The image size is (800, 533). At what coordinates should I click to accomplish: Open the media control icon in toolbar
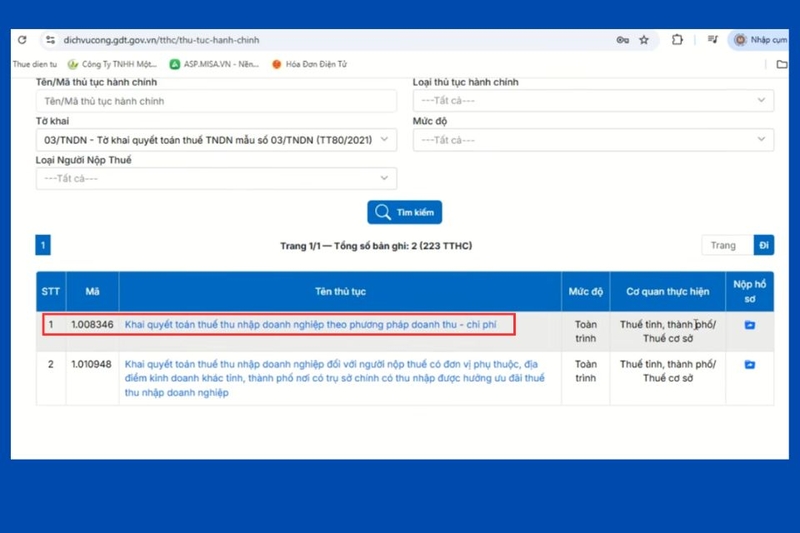tap(713, 39)
